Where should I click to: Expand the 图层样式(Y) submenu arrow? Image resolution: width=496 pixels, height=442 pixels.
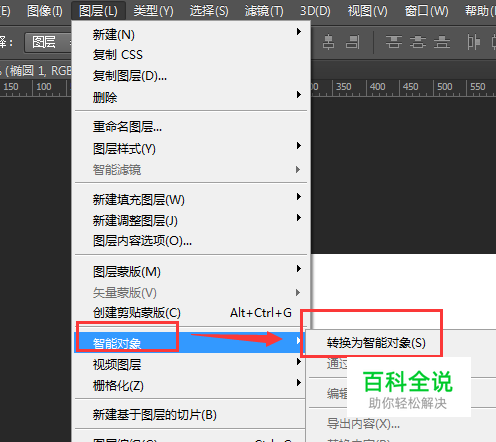click(299, 146)
